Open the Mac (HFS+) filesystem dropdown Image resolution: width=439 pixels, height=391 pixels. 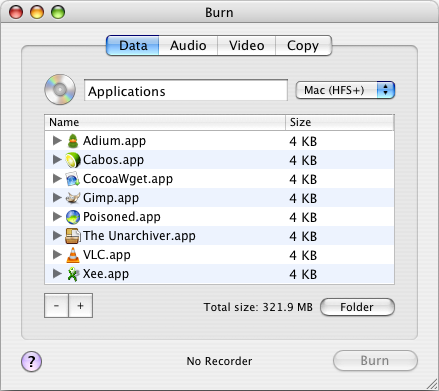(x=345, y=90)
